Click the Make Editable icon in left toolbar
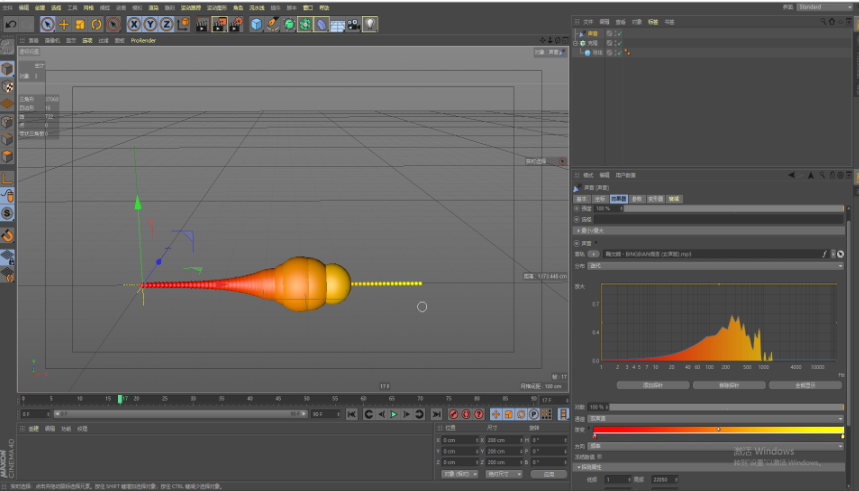The height and width of the screenshot is (491, 859). pos(7,48)
